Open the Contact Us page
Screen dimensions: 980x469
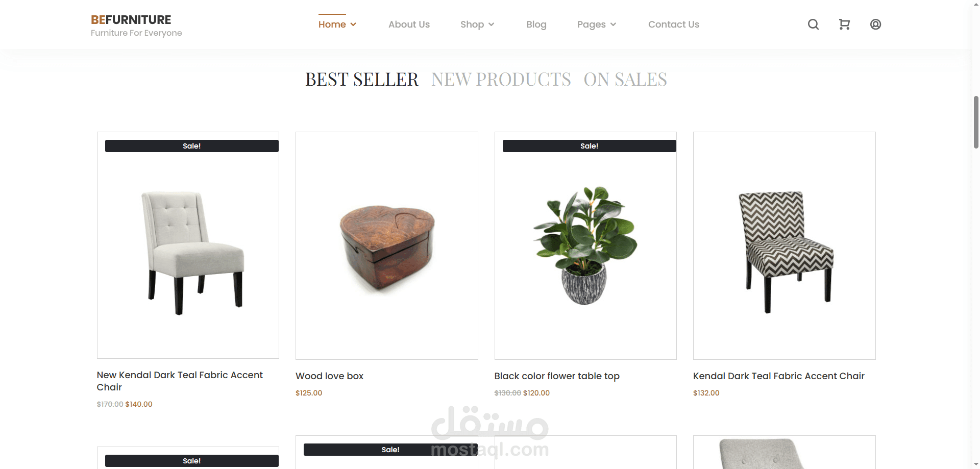673,24
